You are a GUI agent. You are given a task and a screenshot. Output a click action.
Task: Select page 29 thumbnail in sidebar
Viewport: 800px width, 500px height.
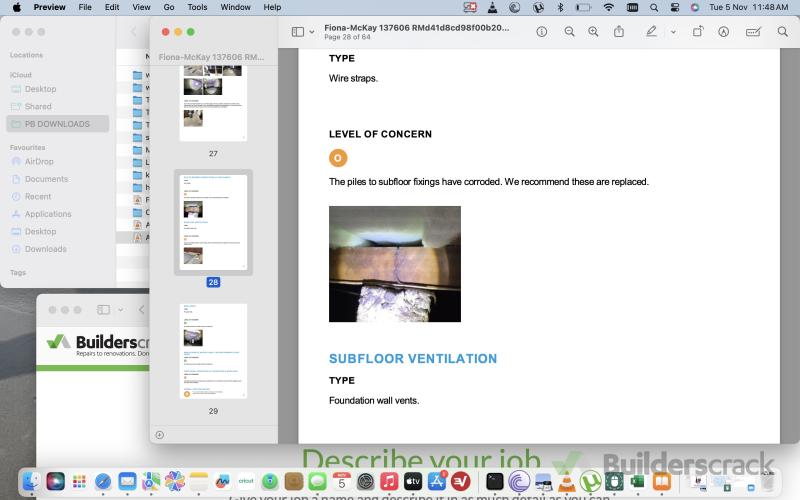click(x=213, y=351)
